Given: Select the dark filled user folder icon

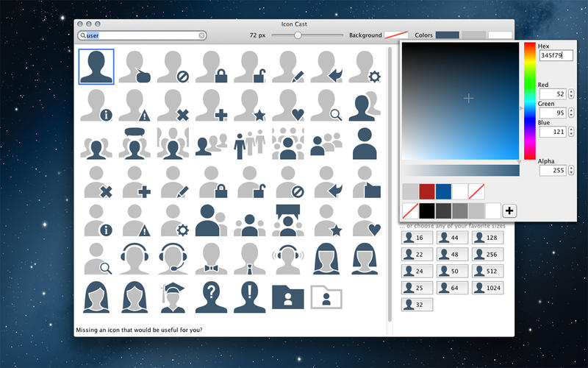Looking at the screenshot, I should click(288, 297).
